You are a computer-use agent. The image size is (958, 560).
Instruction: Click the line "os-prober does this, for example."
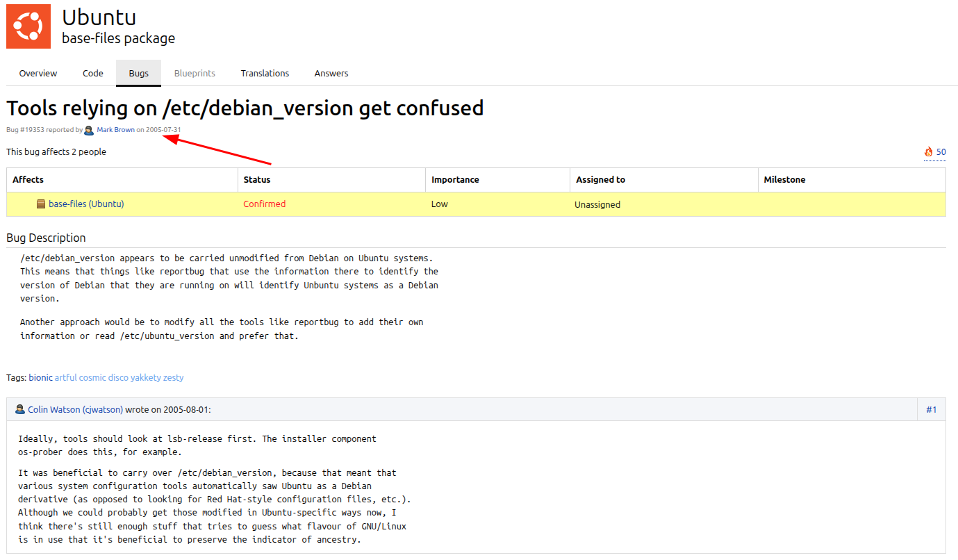[x=100, y=452]
